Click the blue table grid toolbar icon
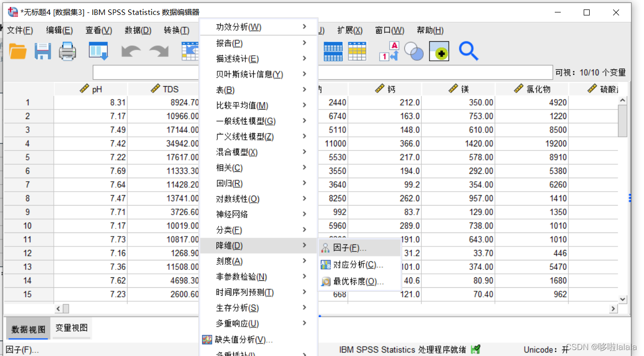 click(x=333, y=51)
